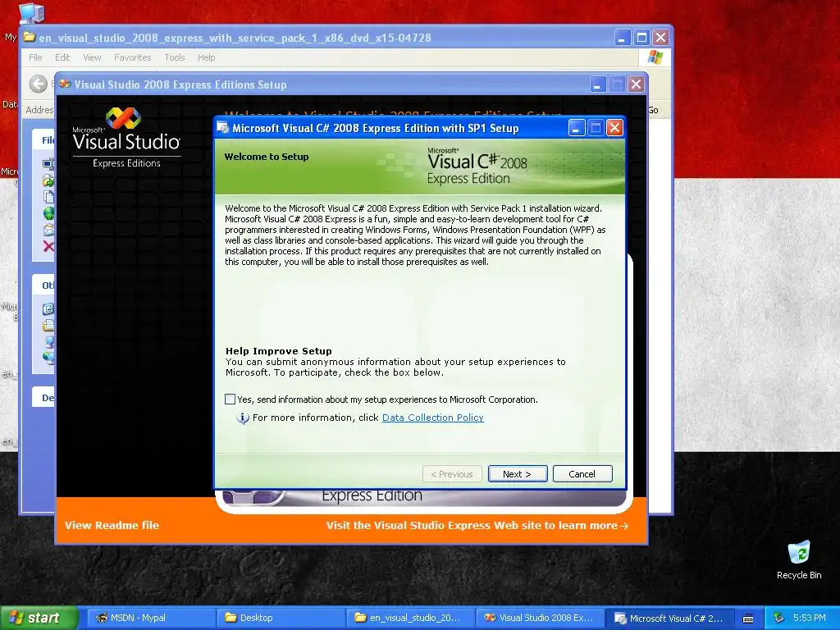Click the folder icon in Explorer title bar
This screenshot has height=630, width=840.
pyautogui.click(x=29, y=38)
